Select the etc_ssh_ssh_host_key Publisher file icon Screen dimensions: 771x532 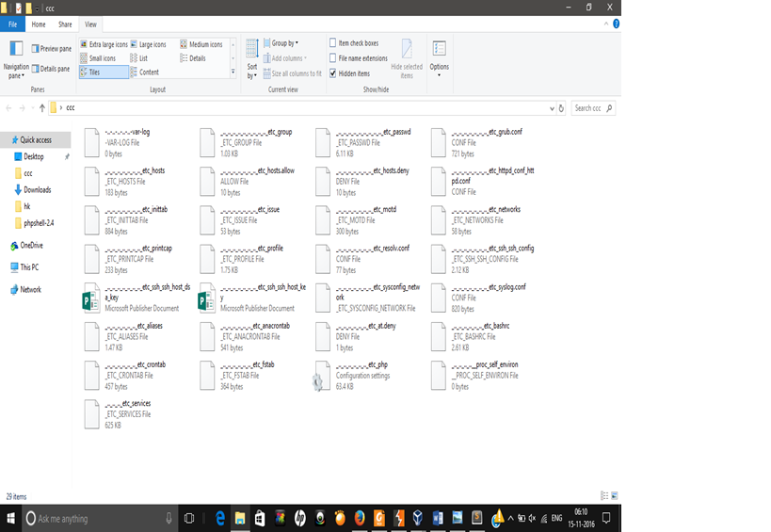[x=207, y=298]
